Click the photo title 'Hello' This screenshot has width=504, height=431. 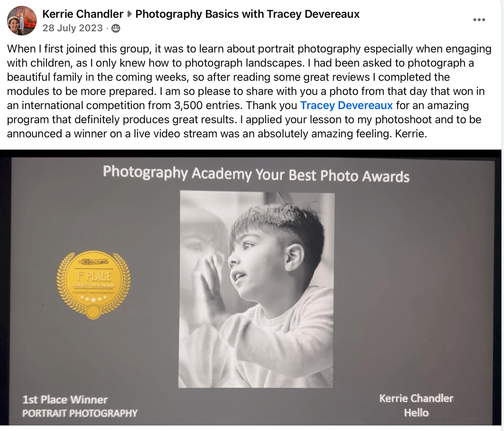pyautogui.click(x=416, y=413)
